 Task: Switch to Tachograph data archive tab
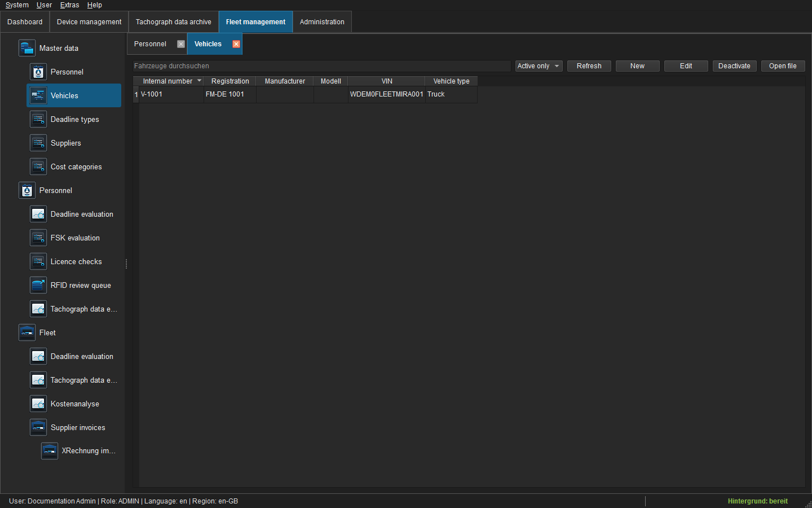174,22
